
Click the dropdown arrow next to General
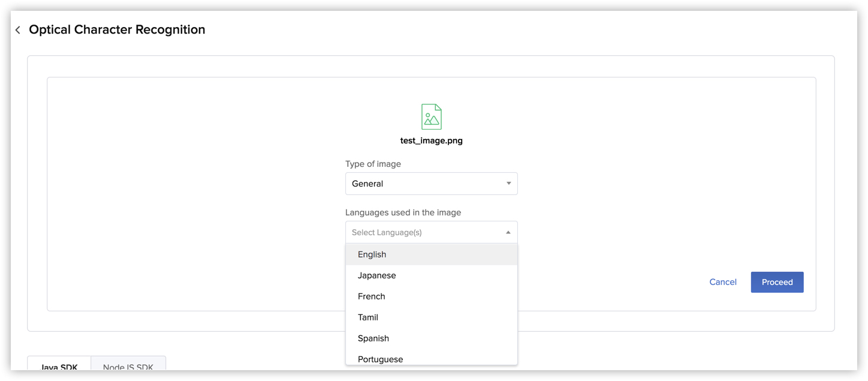pos(508,183)
